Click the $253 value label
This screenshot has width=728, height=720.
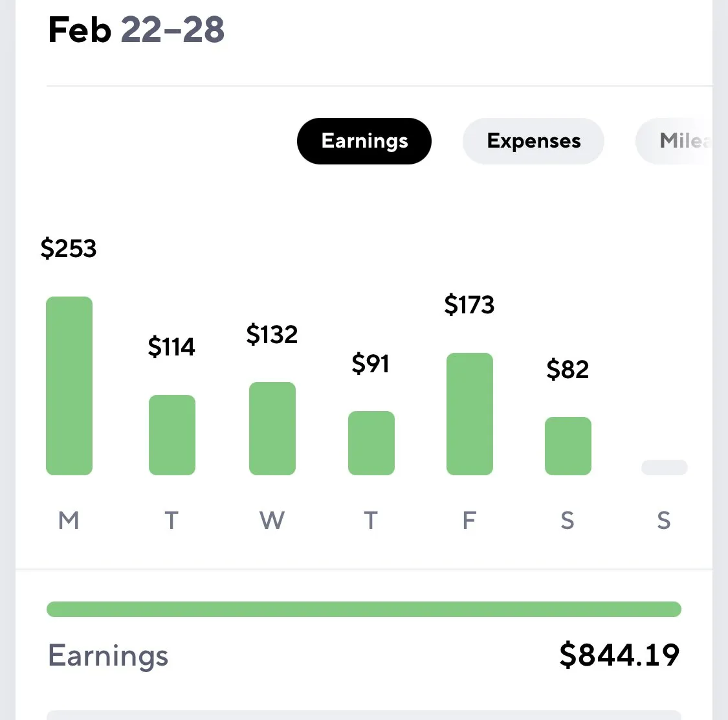69,248
